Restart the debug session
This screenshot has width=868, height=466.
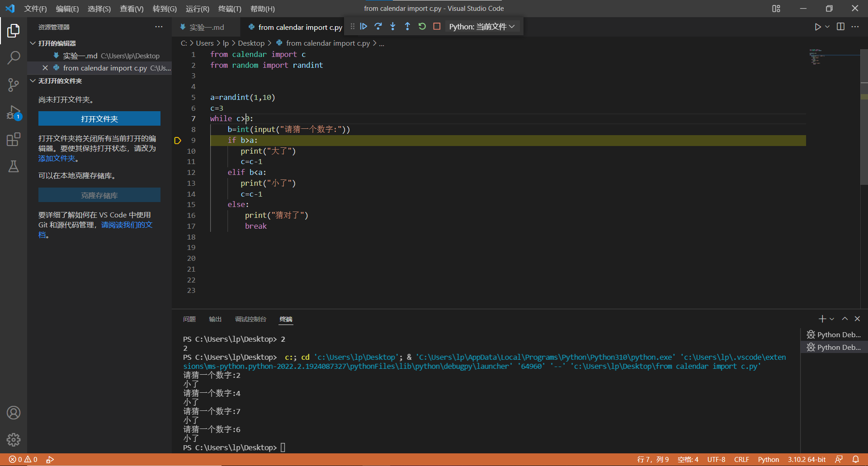(x=422, y=27)
